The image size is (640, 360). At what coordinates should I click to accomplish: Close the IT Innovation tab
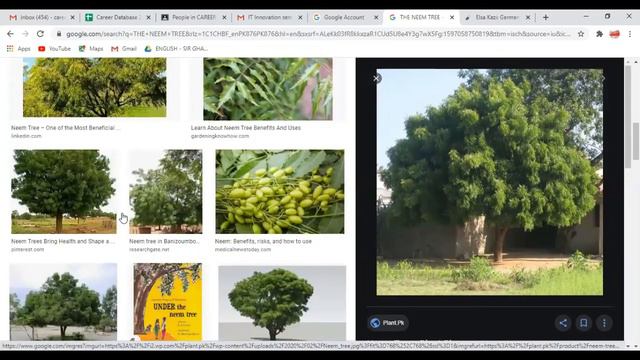click(x=300, y=18)
